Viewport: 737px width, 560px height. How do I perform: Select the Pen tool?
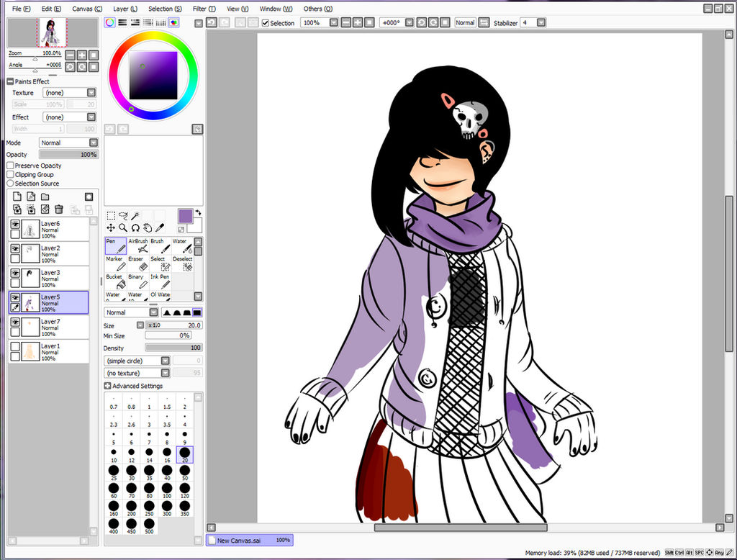(x=116, y=246)
